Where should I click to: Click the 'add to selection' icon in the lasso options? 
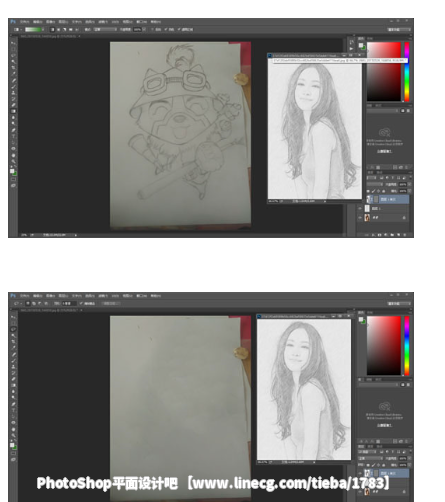point(34,303)
